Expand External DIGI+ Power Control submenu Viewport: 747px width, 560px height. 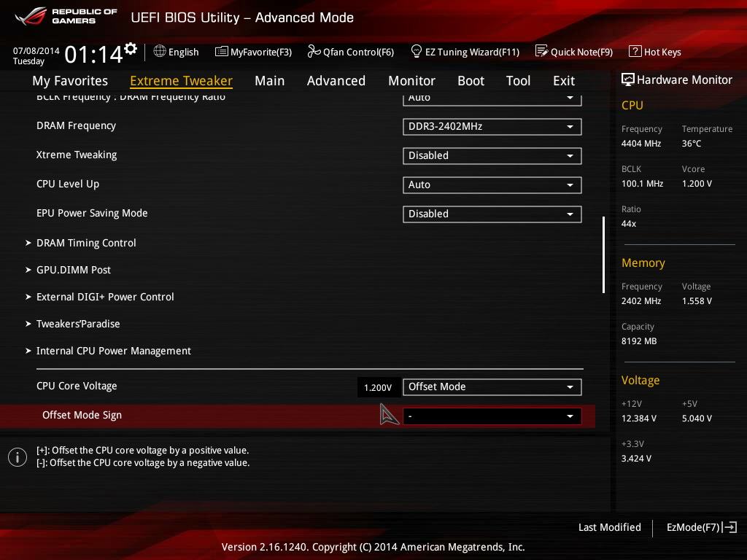[100, 297]
